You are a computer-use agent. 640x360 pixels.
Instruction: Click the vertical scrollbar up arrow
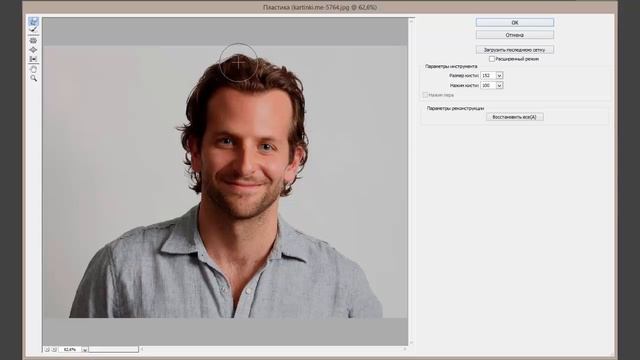click(x=411, y=21)
